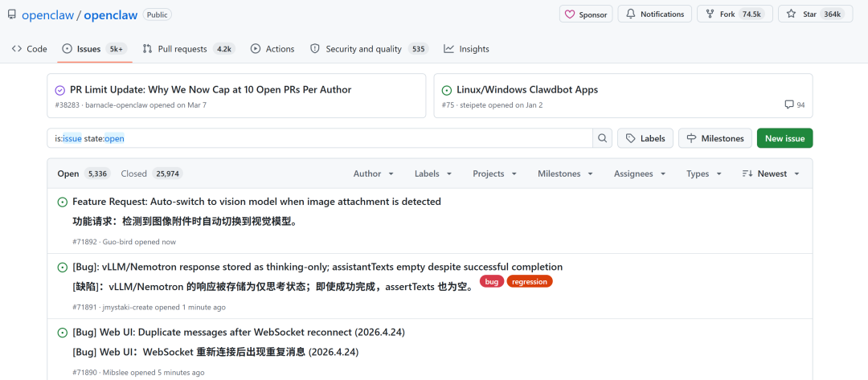The height and width of the screenshot is (380, 868).
Task: Click the repository icon beside openclaw
Action: (x=12, y=14)
